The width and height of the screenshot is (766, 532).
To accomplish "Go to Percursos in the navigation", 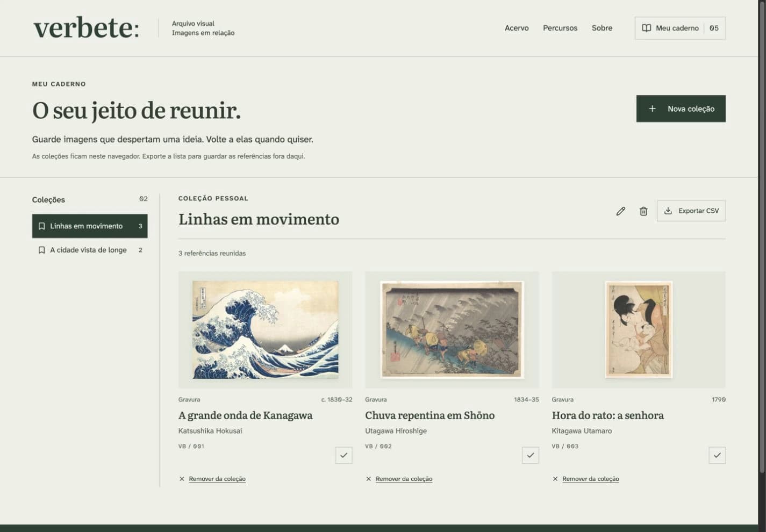I will [560, 28].
